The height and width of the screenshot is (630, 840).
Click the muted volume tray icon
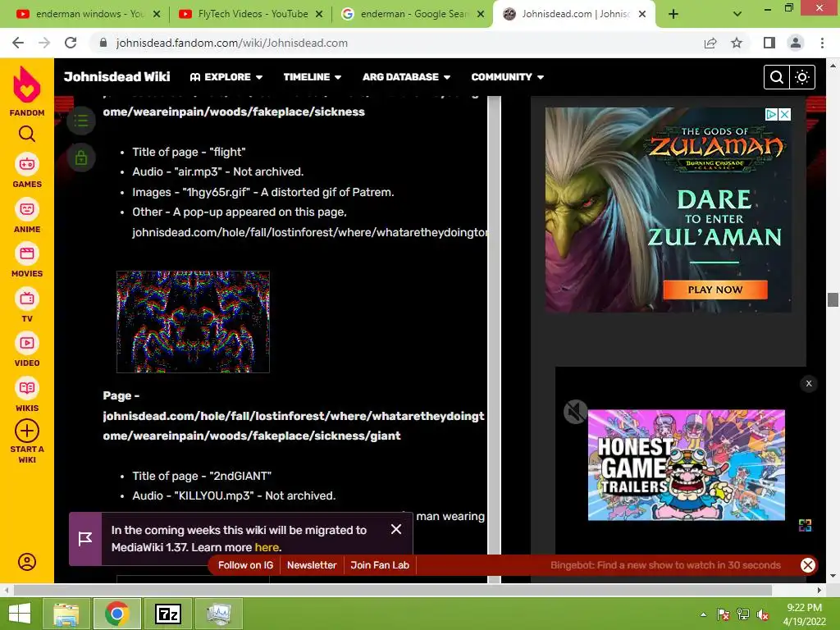[764, 614]
